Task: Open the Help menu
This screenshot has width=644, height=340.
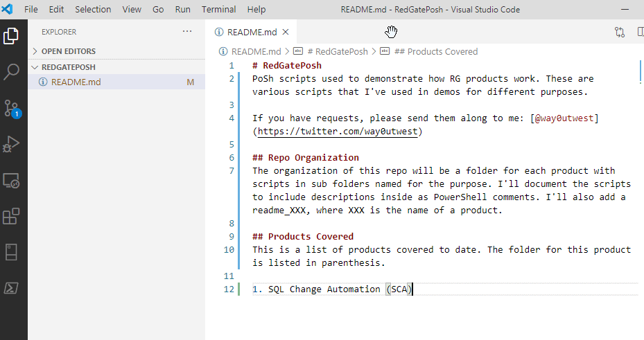Action: click(256, 9)
